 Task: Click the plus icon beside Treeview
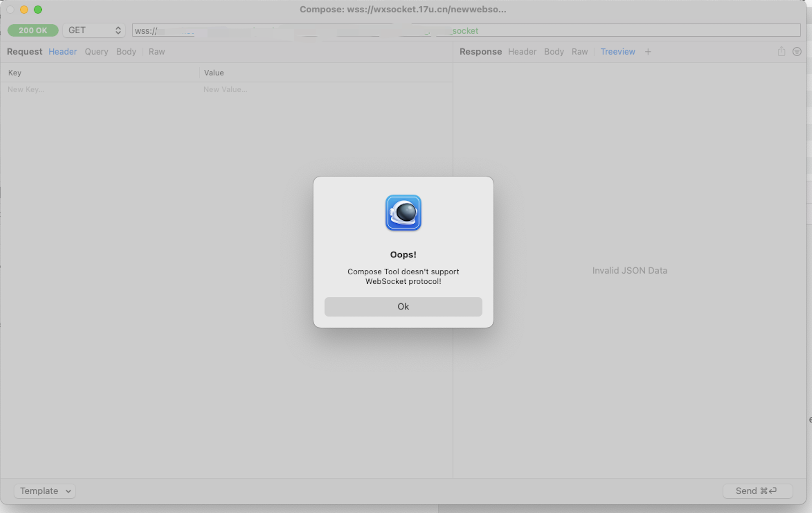(x=648, y=51)
